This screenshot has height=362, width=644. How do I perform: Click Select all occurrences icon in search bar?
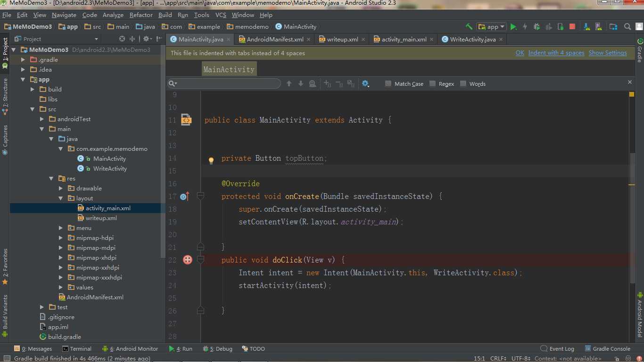[x=350, y=83]
